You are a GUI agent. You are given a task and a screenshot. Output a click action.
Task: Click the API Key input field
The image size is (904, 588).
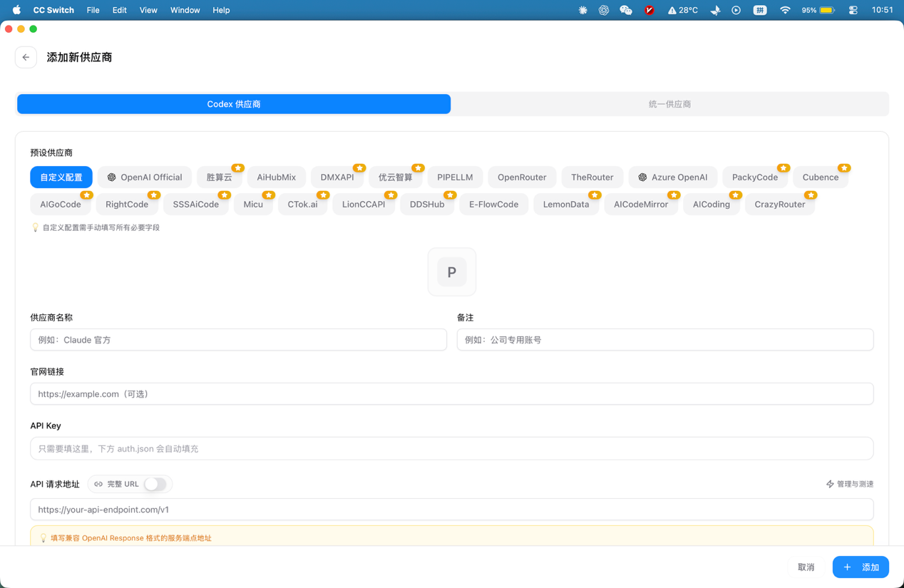coord(452,449)
